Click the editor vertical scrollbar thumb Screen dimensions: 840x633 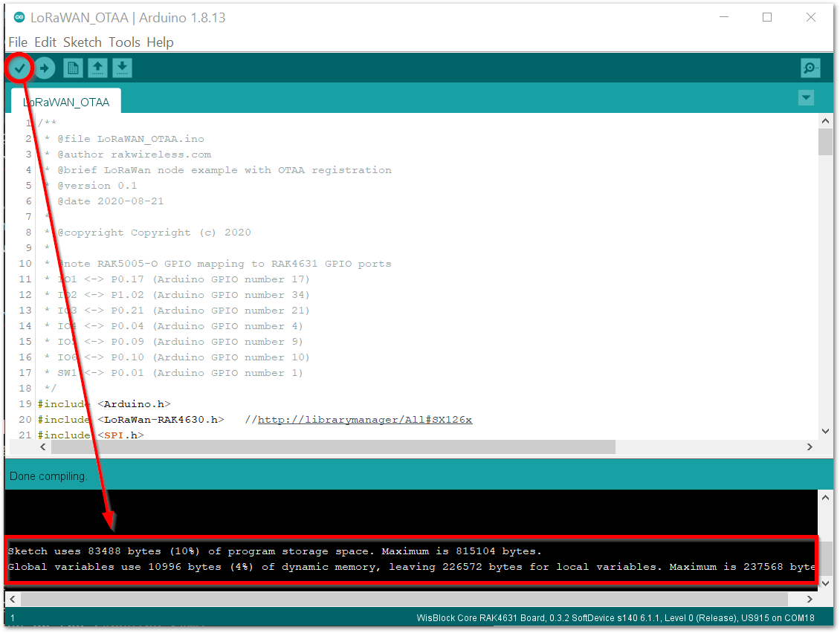click(x=825, y=142)
